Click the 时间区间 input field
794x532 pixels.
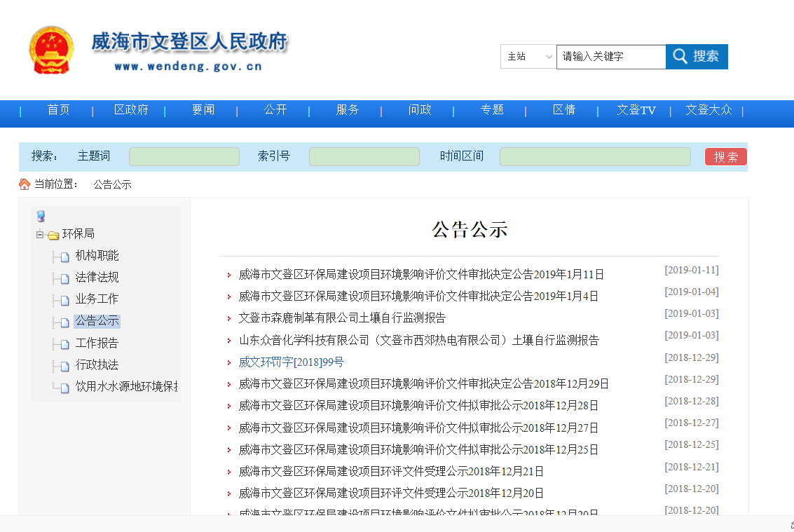(595, 156)
